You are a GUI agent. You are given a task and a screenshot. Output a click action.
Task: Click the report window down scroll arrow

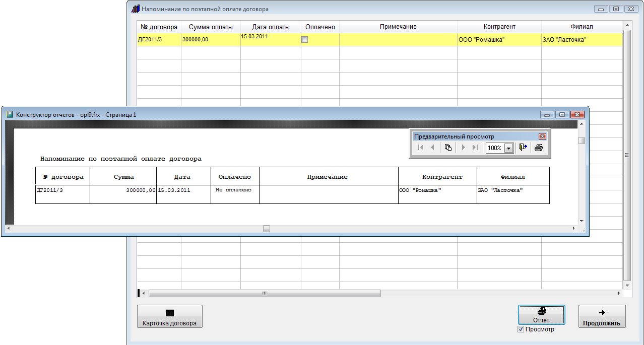(582, 221)
